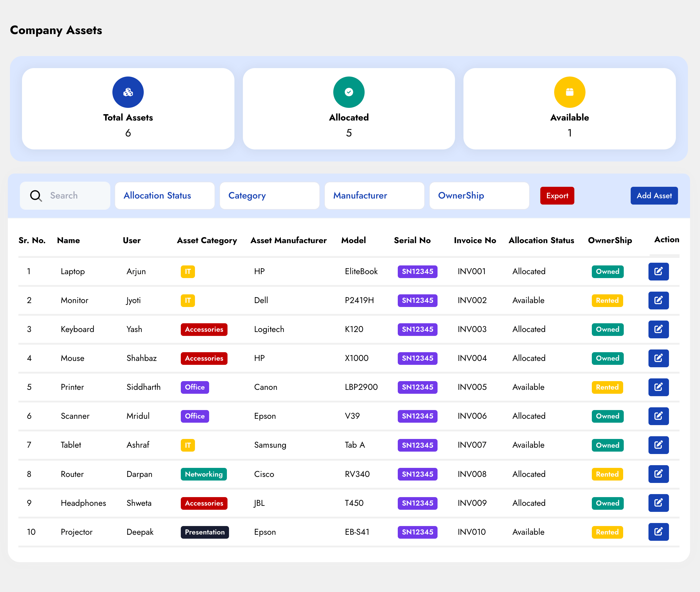Viewport: 700px width, 592px height.
Task: Click the Networking category badge
Action: click(203, 474)
